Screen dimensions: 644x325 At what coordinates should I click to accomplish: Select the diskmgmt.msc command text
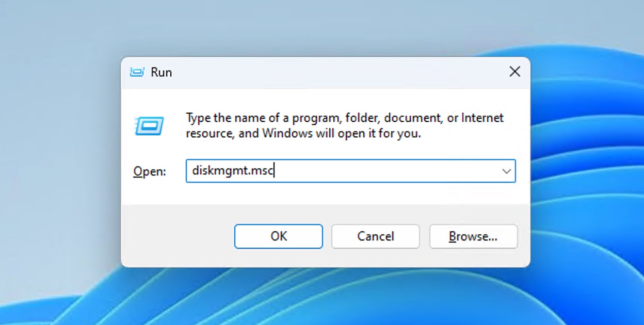coord(232,171)
